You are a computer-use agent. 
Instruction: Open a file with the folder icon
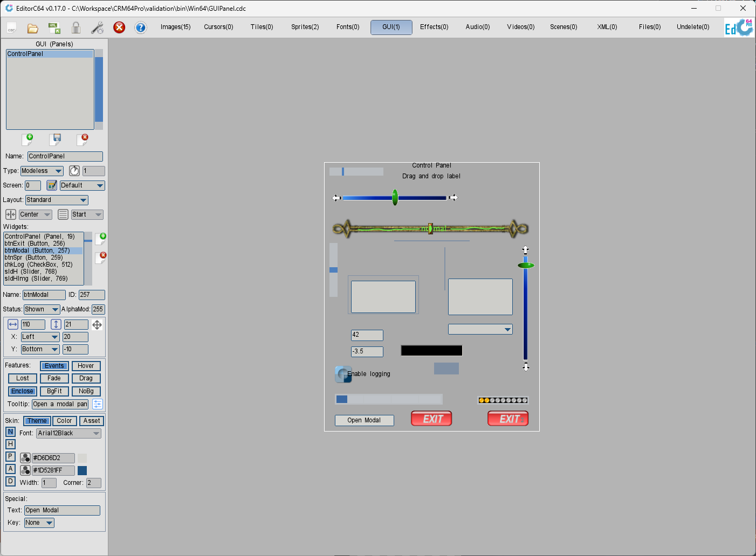coord(33,27)
